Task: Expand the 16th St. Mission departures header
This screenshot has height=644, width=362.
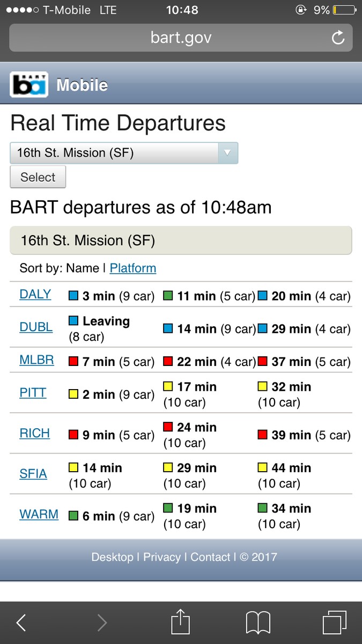Action: (x=180, y=240)
